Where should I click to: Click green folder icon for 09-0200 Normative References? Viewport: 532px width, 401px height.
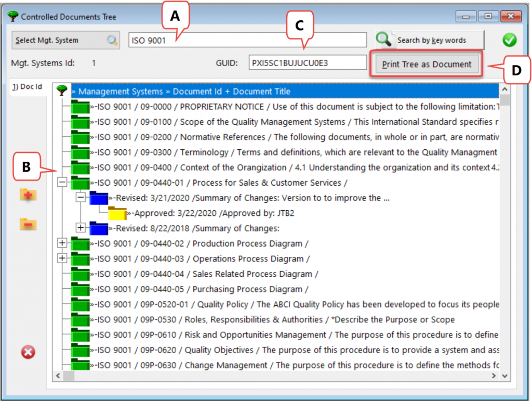(80, 137)
